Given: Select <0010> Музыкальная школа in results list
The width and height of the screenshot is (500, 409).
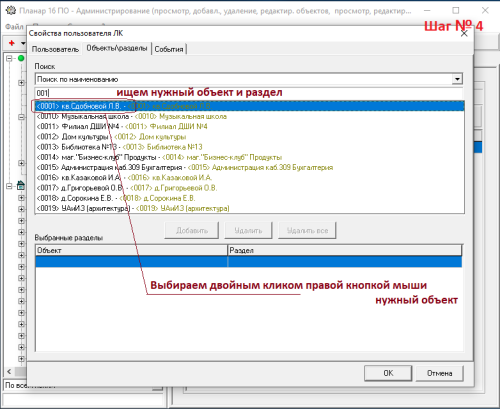Looking at the screenshot, I should (249, 116).
